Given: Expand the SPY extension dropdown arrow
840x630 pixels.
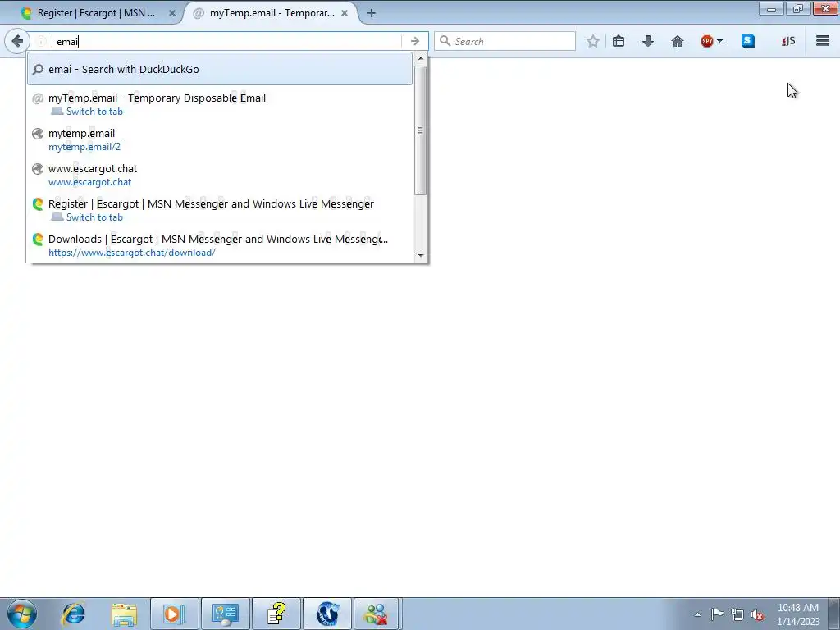Looking at the screenshot, I should coord(719,41).
